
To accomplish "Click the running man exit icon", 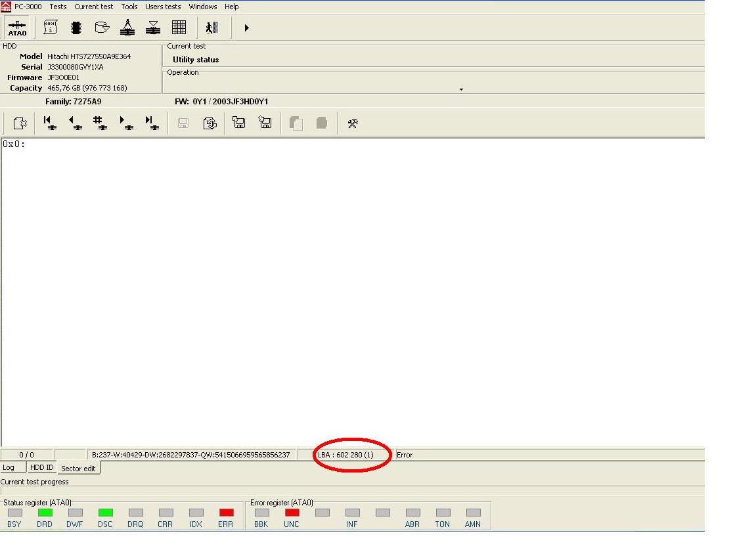I will point(211,28).
